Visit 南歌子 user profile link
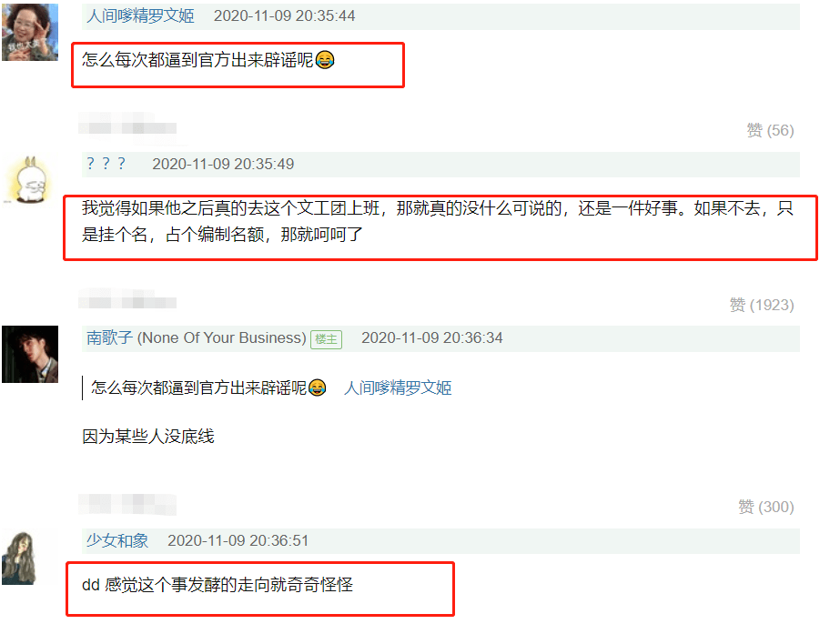Screen dimensions: 840x624 [x=109, y=337]
